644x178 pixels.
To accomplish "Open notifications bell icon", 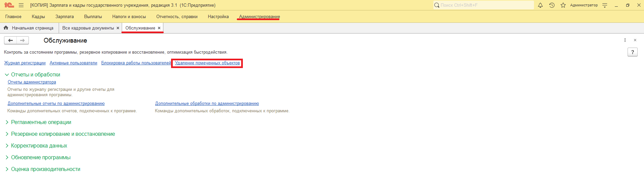I will tap(540, 5).
